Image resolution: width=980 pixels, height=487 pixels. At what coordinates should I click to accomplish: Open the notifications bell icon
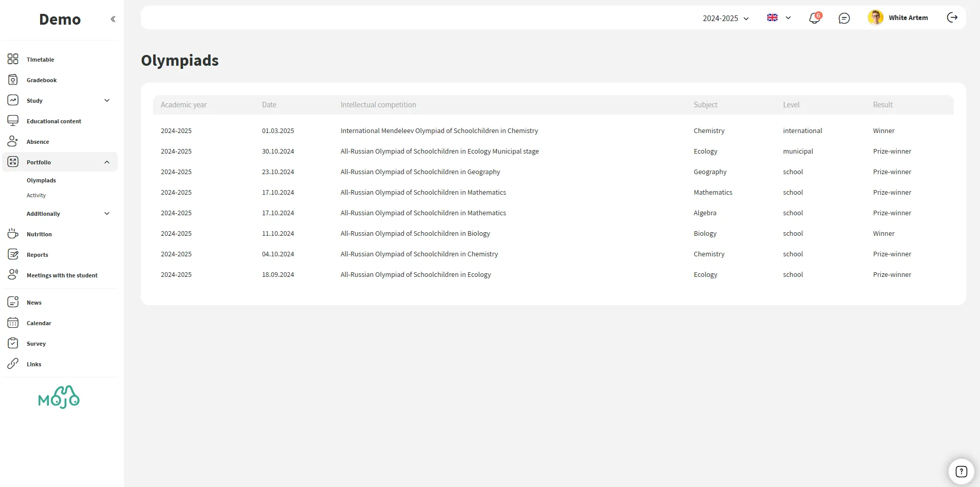[815, 18]
